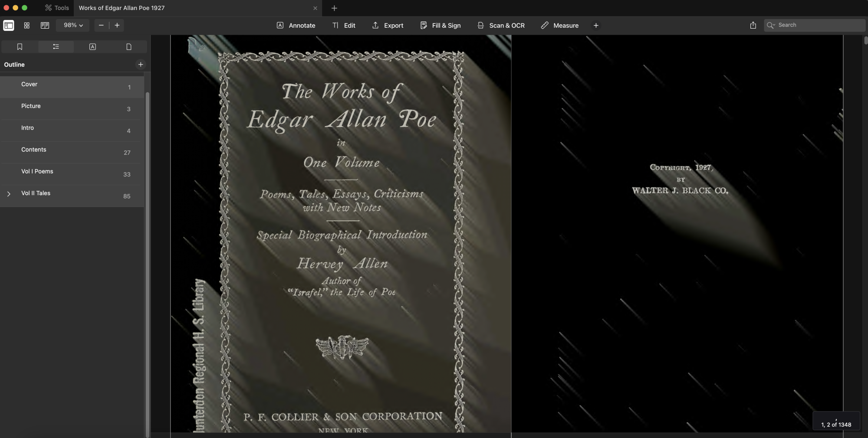The height and width of the screenshot is (438, 868).
Task: Open the Fill & Sign tool
Action: (441, 25)
